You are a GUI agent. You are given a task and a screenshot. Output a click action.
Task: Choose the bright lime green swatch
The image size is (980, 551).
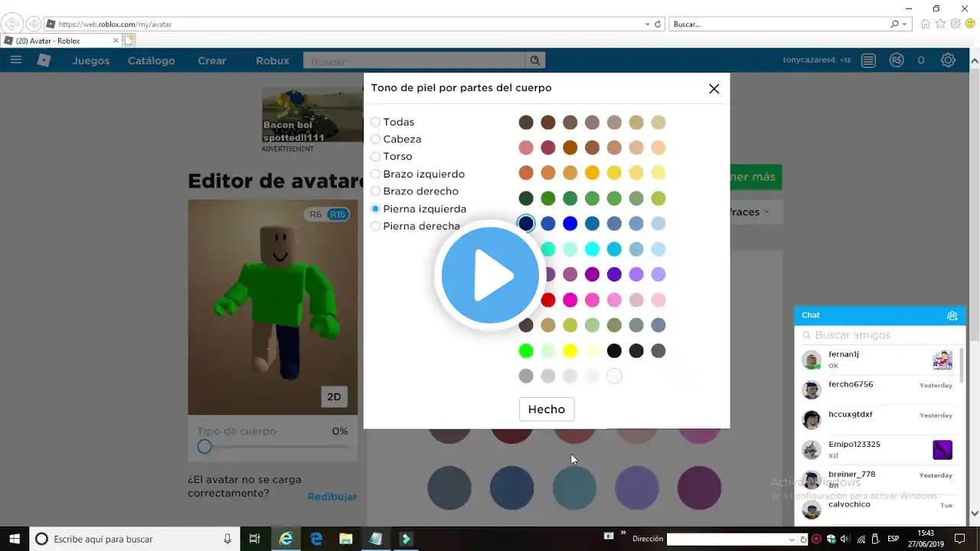[526, 350]
